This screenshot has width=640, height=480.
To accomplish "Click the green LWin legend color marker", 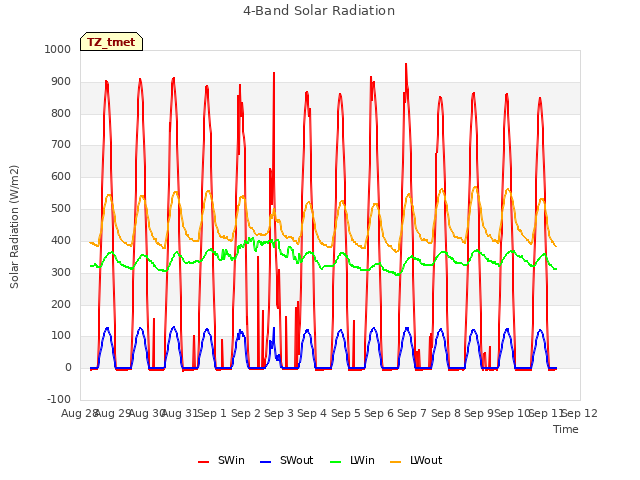I will click(335, 462).
